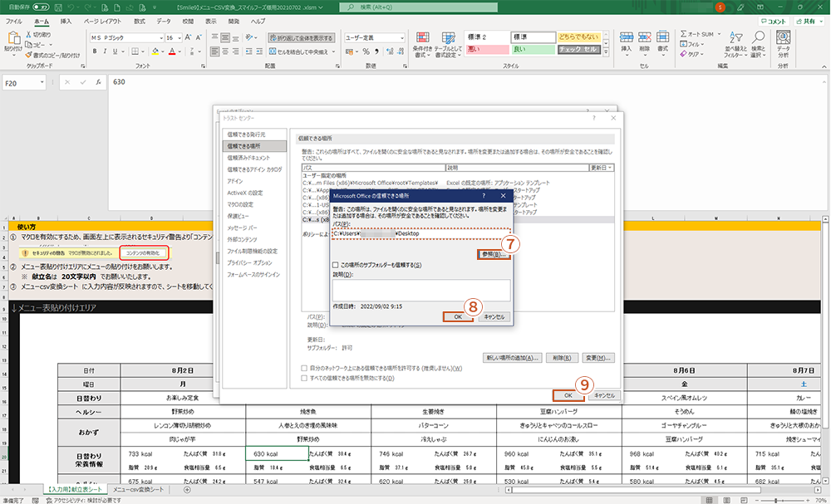This screenshot has height=504, width=831.
Task: Adjust the zoom slider in status bar
Action: coord(776,500)
